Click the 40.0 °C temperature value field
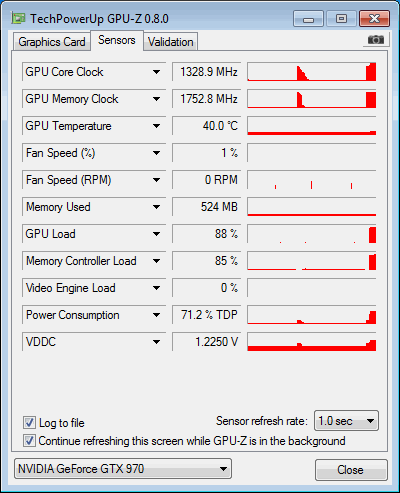400x493 pixels. pyautogui.click(x=206, y=126)
